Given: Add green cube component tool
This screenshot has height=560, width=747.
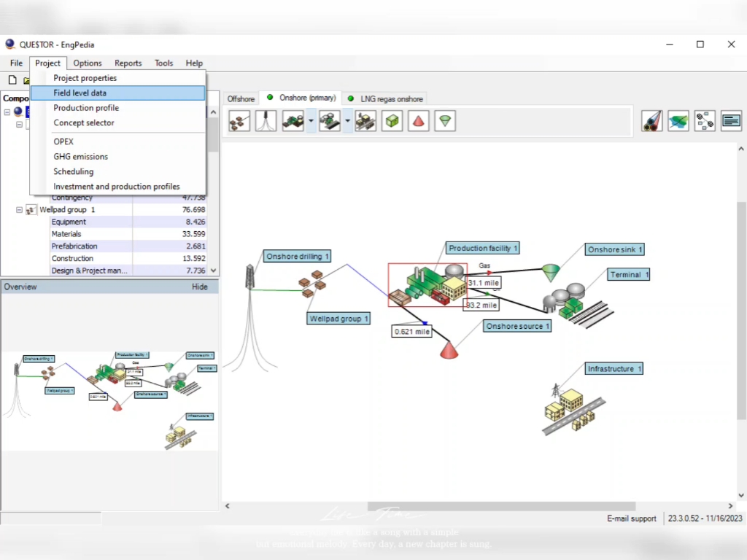Looking at the screenshot, I should click(392, 121).
